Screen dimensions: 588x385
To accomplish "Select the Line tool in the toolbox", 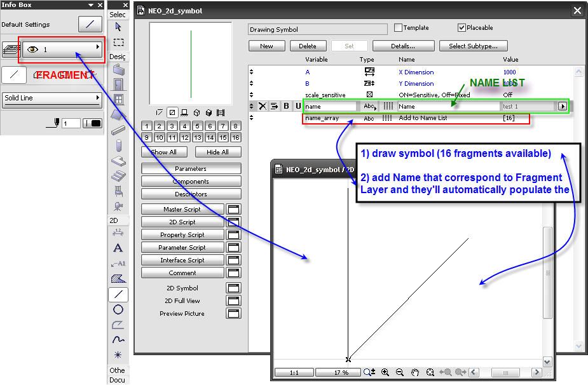I will click(x=118, y=294).
